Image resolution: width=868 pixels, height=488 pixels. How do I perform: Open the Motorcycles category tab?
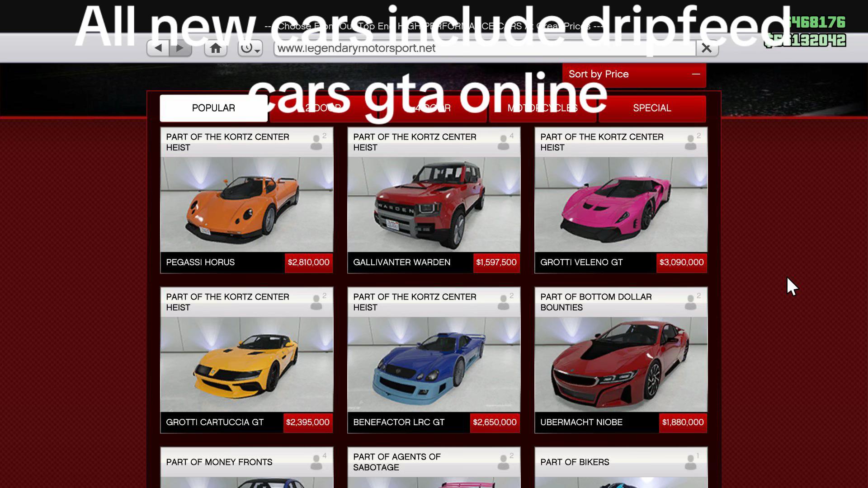coord(542,108)
